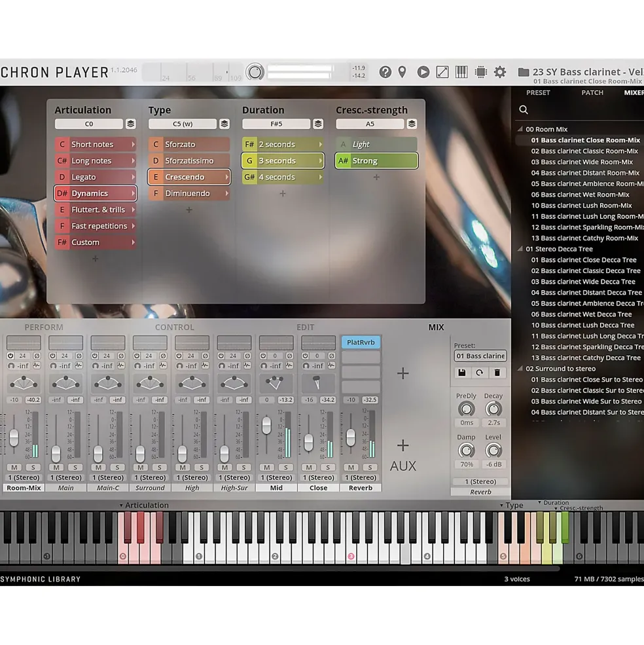
Task: Toggle phase invert on the Room-Mix channel
Action: pos(37,356)
